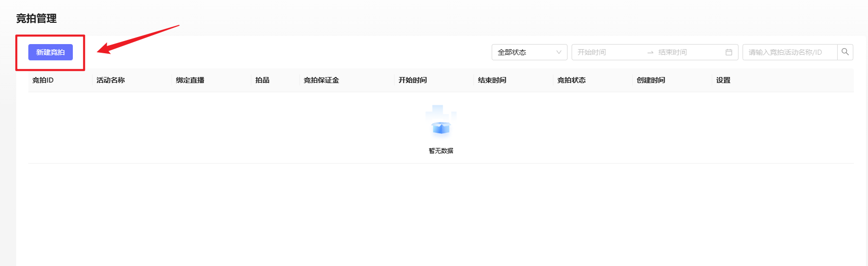Click the 竞拍ID column header
Screen dimensions: 868x266
[x=43, y=80]
